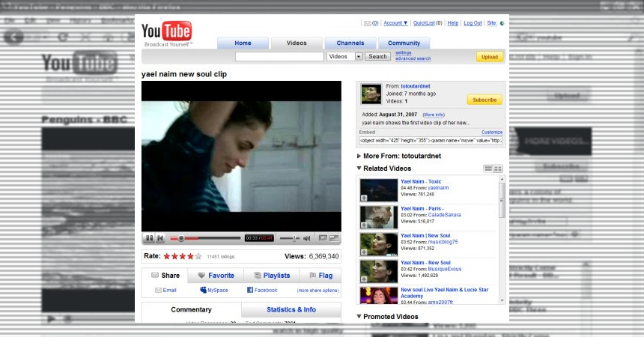Click the video seek bar handle

pos(181,238)
